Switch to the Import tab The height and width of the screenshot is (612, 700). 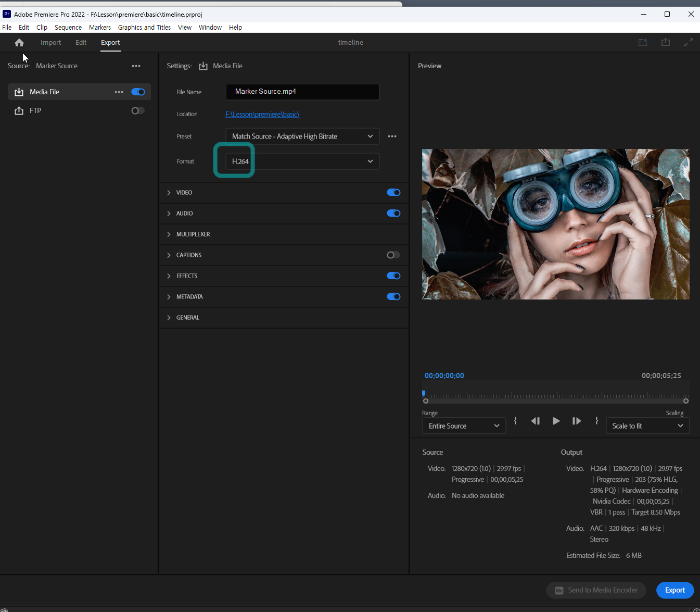pyautogui.click(x=50, y=43)
